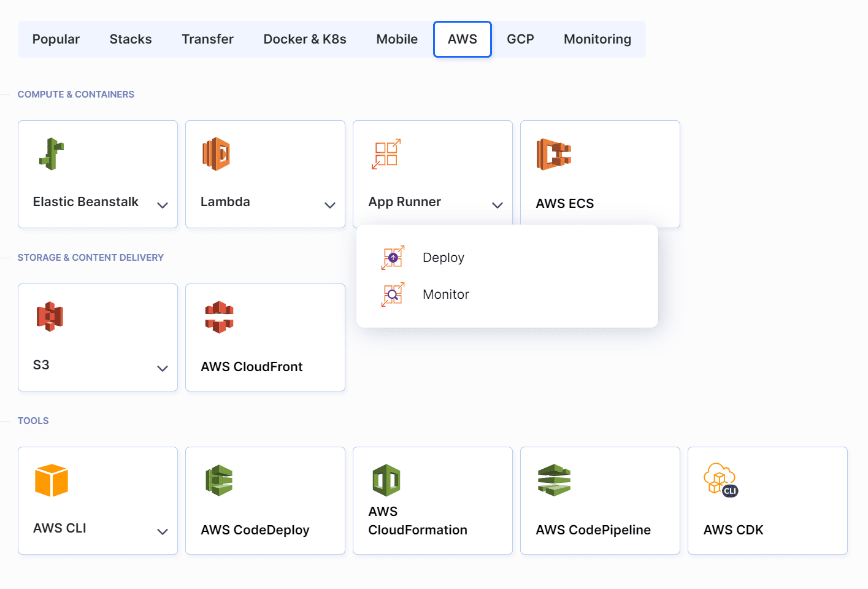
Task: Open the S3 dropdown chevron
Action: 163,368
